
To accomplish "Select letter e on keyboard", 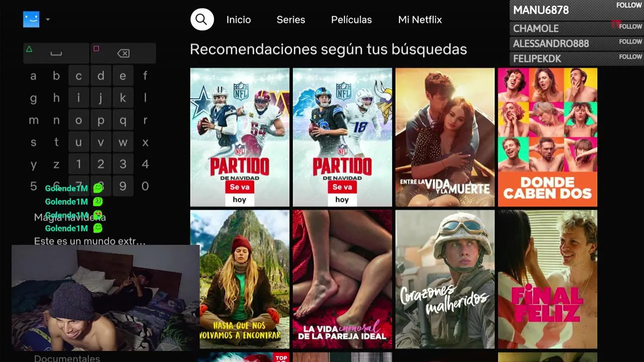I will 123,76.
